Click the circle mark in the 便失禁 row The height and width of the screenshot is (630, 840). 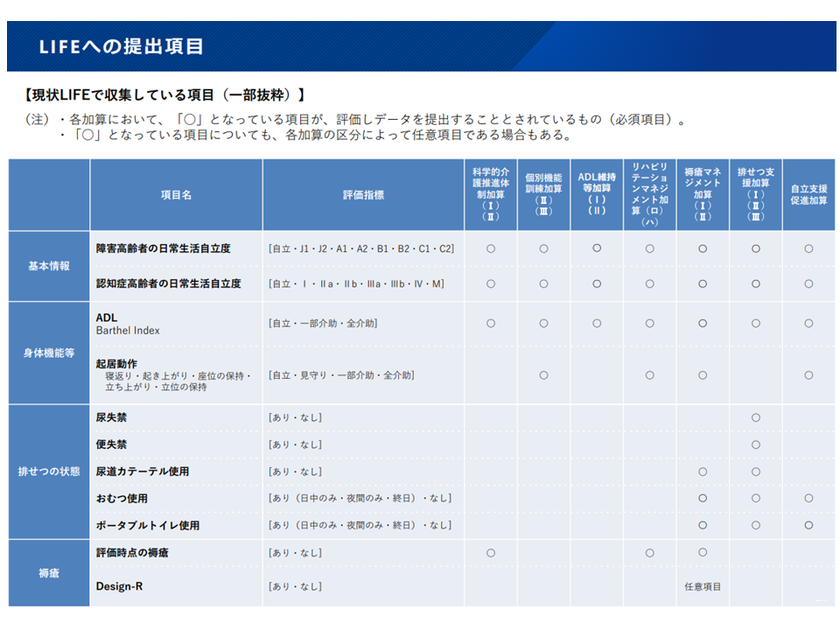[x=756, y=444]
